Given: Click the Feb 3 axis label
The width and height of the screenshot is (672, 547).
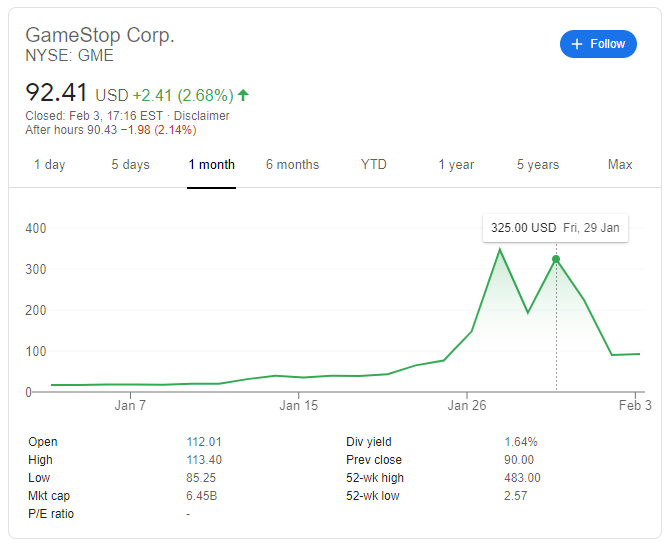Looking at the screenshot, I should pos(635,406).
